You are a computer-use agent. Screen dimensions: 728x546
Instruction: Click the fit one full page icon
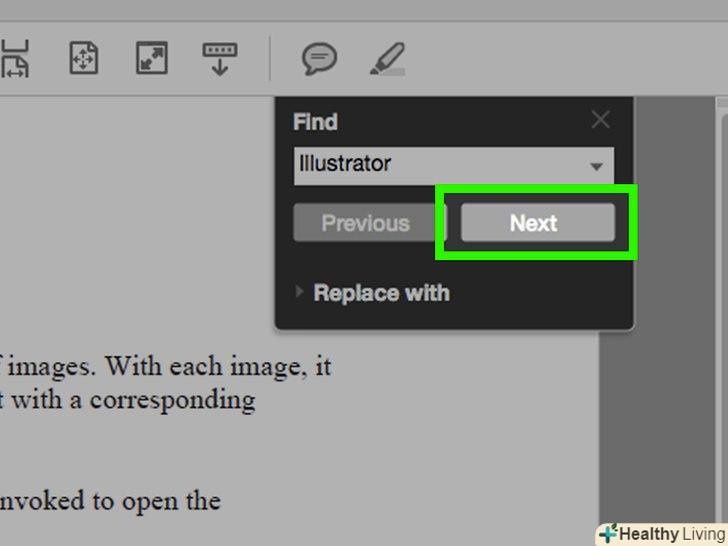[84, 58]
